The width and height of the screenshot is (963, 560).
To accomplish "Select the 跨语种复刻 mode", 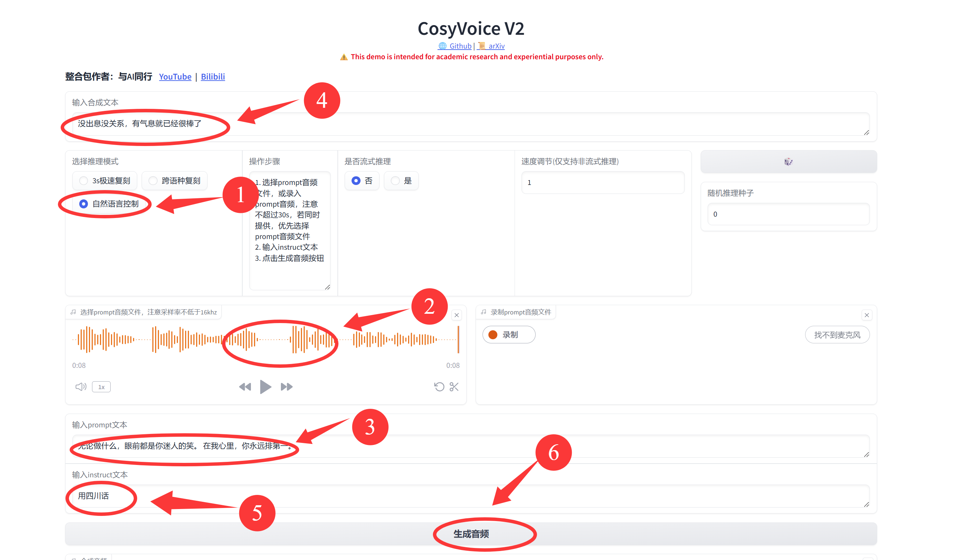I will point(175,180).
